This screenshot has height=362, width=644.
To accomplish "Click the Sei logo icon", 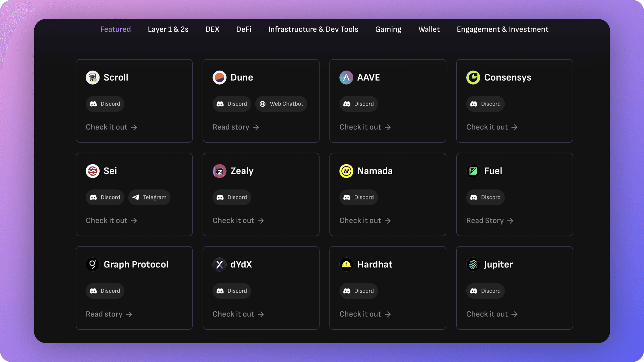I will click(x=93, y=171).
